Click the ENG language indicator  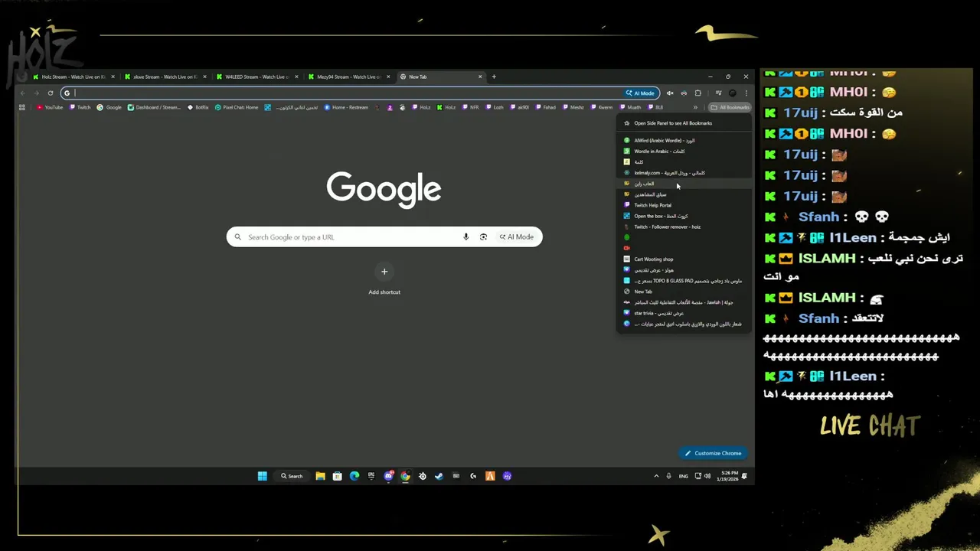(x=684, y=476)
